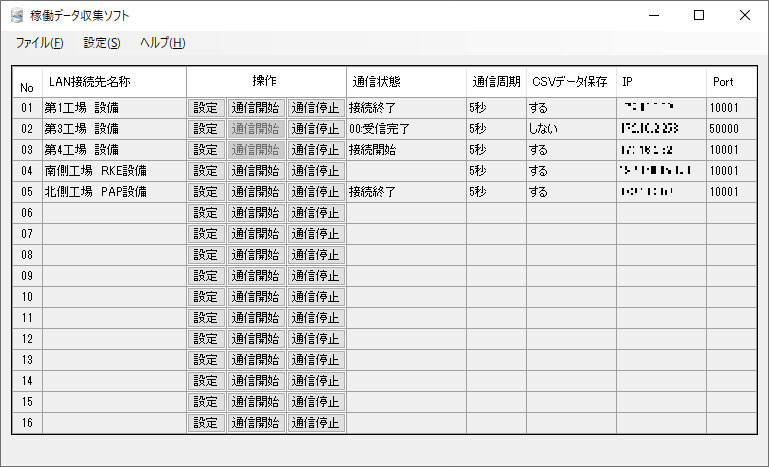The width and height of the screenshot is (769, 467).
Task: Click 通信開始 button on row 10
Action: click(x=256, y=297)
